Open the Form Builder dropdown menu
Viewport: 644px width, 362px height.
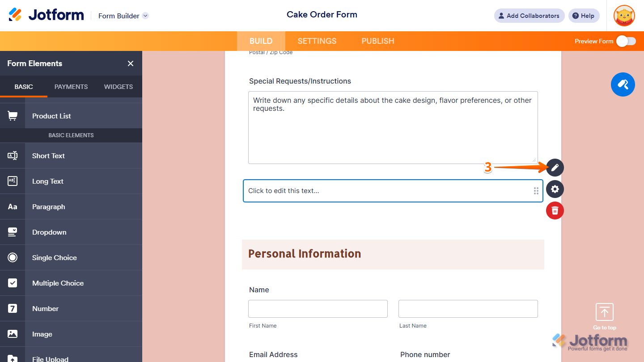point(123,16)
